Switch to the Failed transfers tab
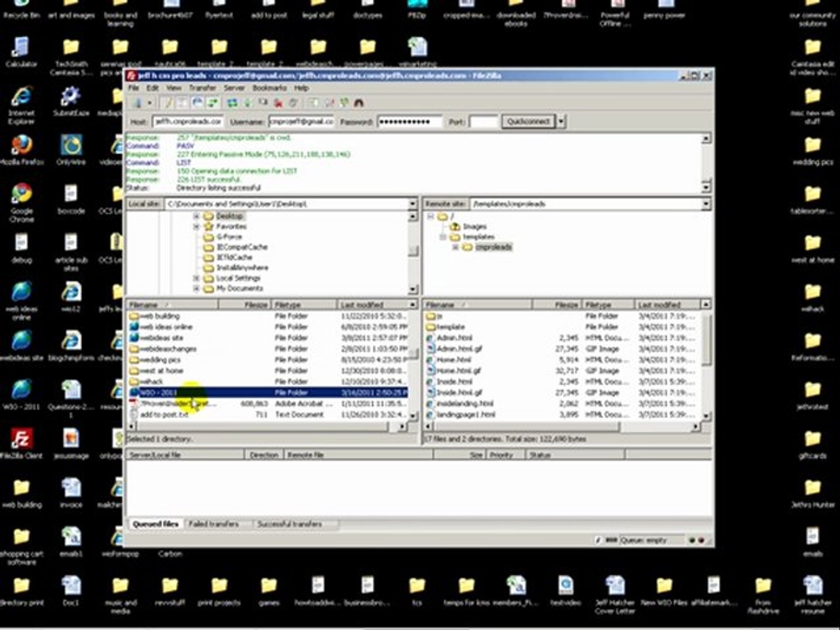840x630 pixels. click(213, 524)
